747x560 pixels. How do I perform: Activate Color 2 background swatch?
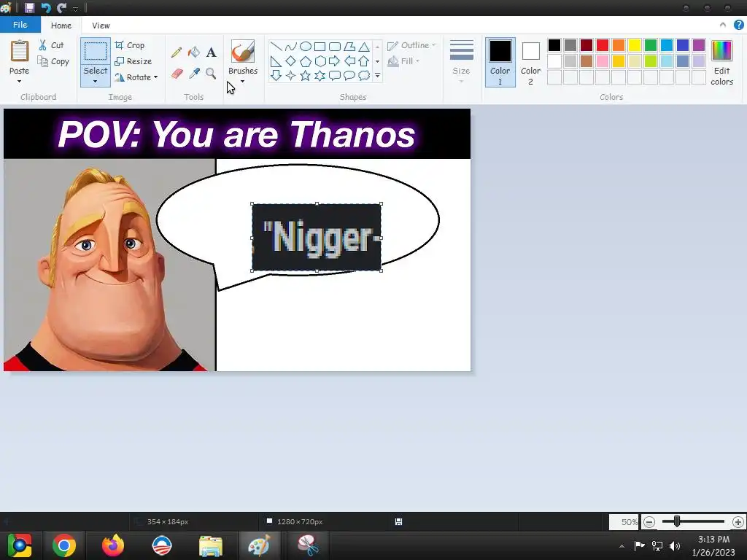(x=530, y=63)
